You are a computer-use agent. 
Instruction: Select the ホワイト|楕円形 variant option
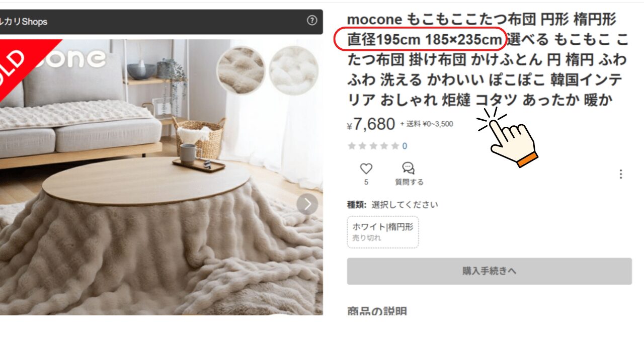[383, 232]
